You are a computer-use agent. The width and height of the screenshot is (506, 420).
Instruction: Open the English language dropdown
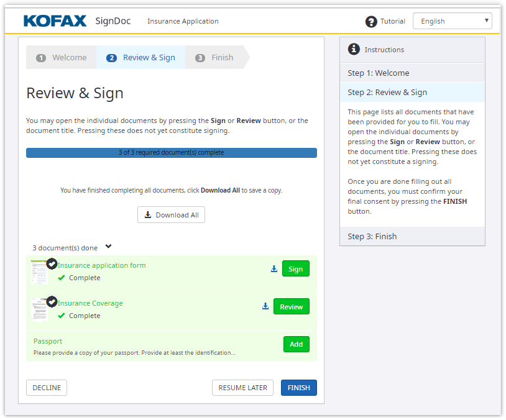coord(452,21)
